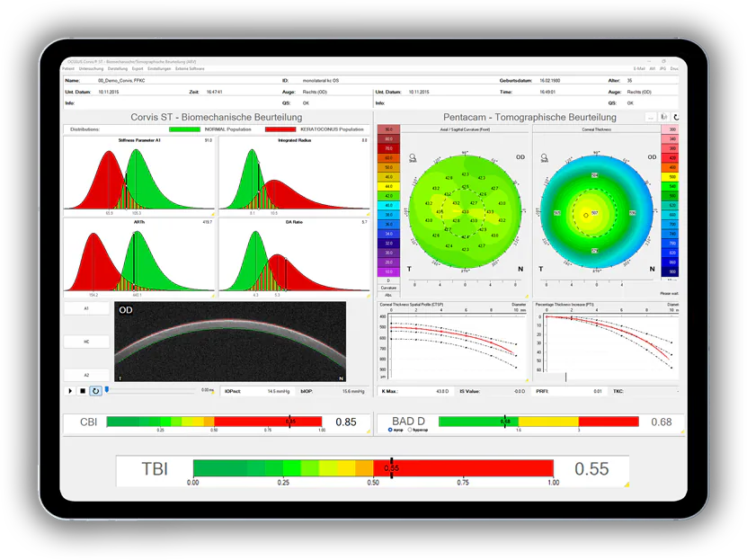Jump to the HC frame

pyautogui.click(x=86, y=342)
